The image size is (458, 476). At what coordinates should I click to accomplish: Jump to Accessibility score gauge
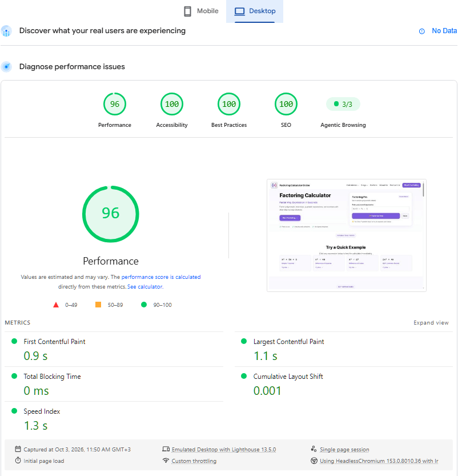coord(172,104)
